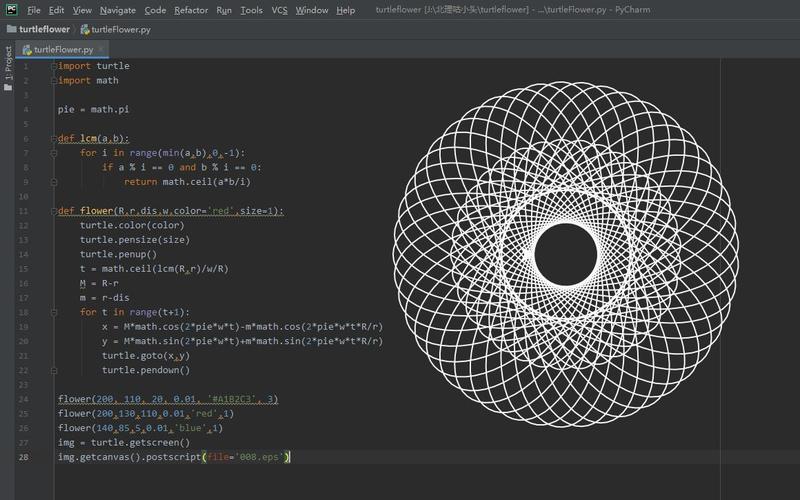The width and height of the screenshot is (800, 500).
Task: Open the Refactor menu
Action: (191, 10)
